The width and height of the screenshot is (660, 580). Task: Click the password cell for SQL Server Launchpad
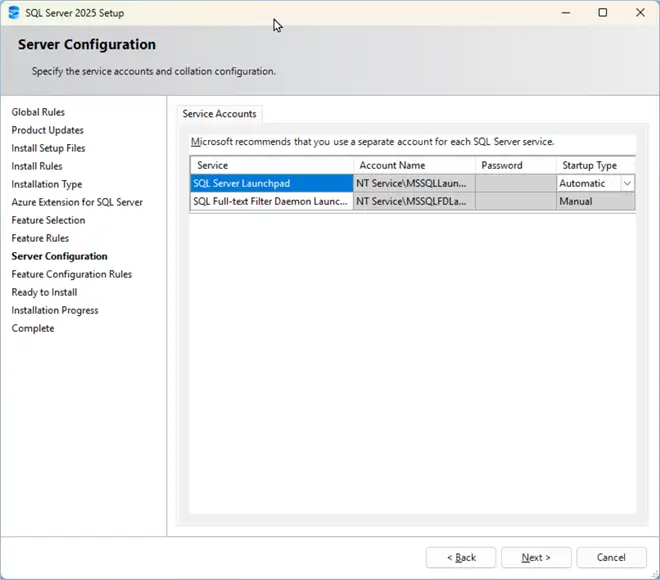click(516, 184)
